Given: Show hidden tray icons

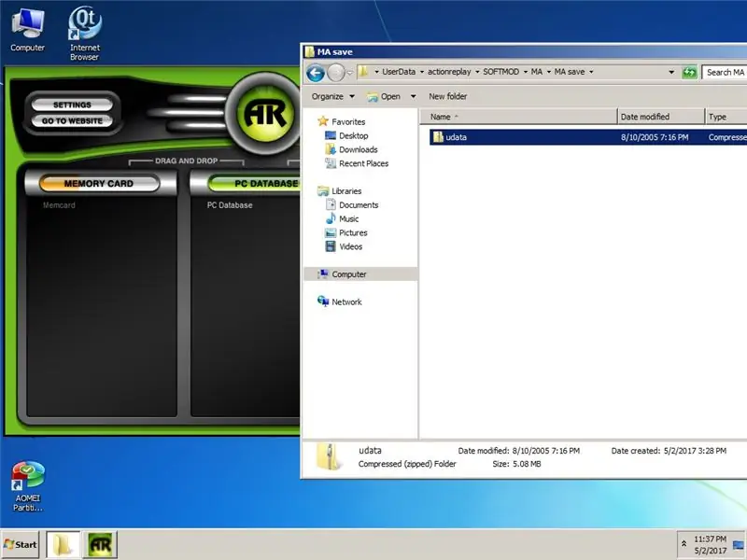Looking at the screenshot, I should point(684,543).
